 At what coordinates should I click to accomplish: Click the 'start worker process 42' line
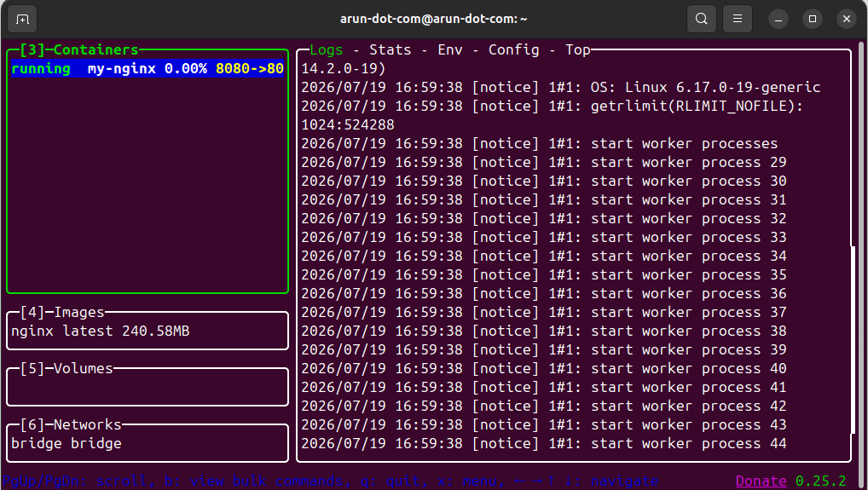[x=544, y=406]
